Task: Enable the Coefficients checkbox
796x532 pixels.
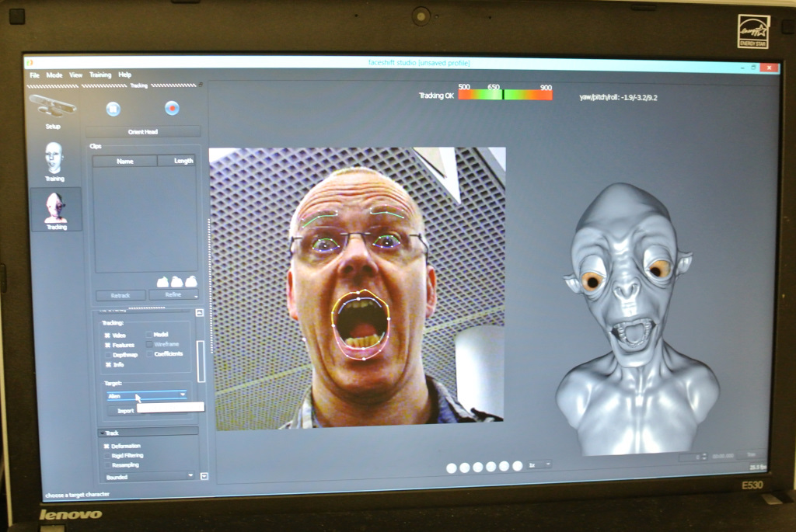Action: 149,353
